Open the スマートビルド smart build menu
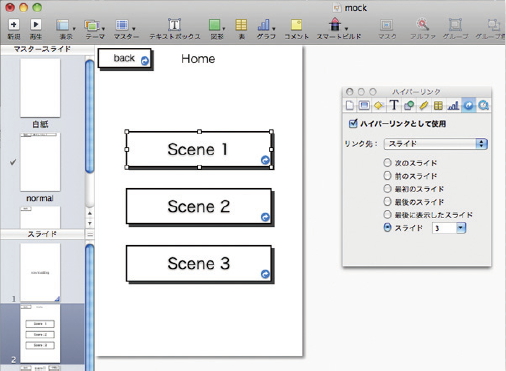 pyautogui.click(x=338, y=29)
